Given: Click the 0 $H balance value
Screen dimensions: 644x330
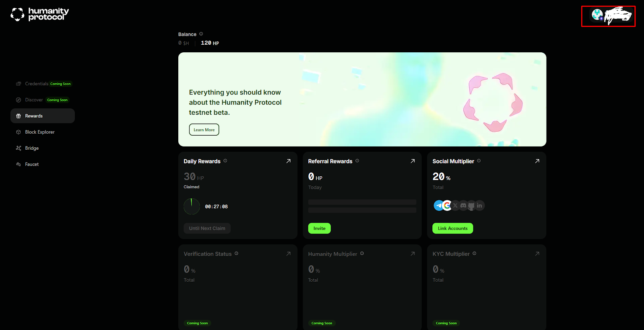Looking at the screenshot, I should point(184,43).
